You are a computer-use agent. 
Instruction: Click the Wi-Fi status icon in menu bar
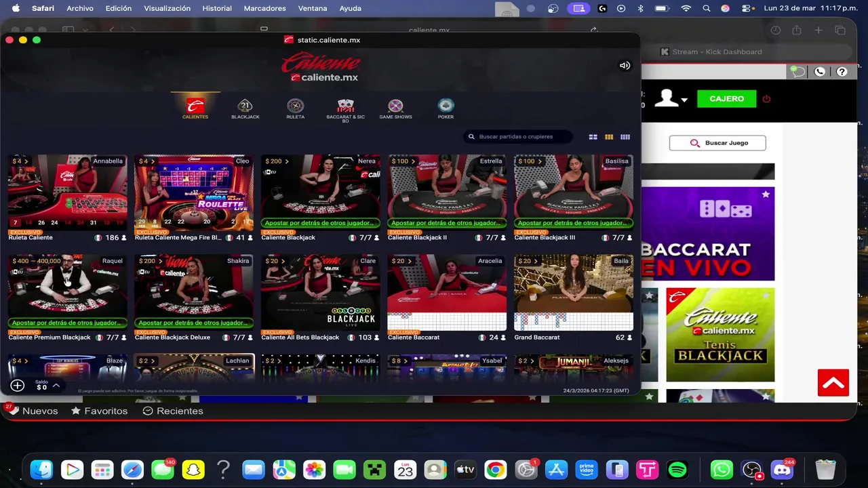pos(686,8)
